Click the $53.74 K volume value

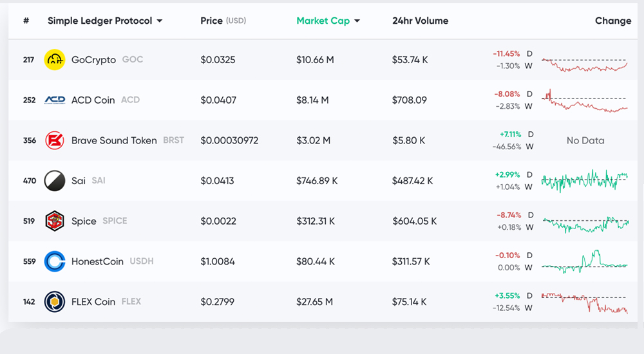(x=410, y=60)
